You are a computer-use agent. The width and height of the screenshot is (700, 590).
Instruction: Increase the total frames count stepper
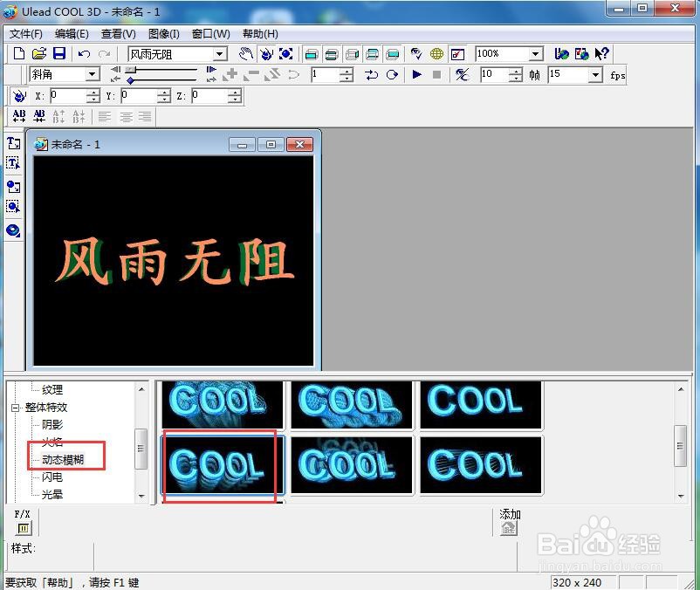coord(516,71)
